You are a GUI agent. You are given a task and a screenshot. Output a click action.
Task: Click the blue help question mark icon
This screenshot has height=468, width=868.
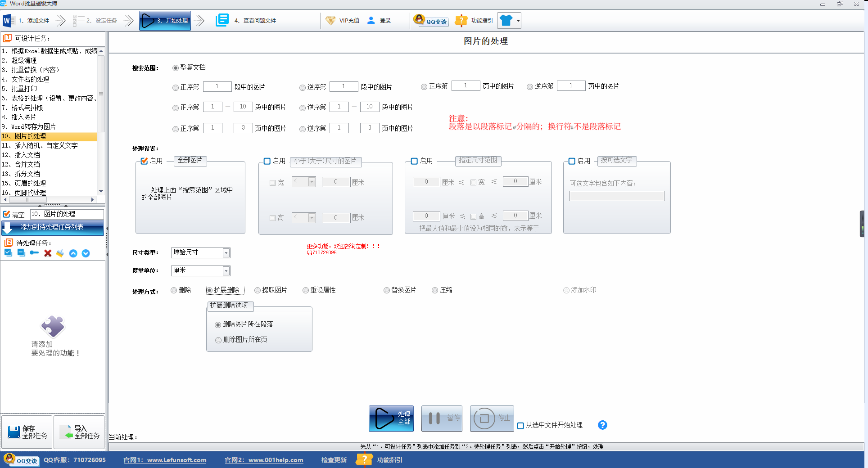click(602, 425)
